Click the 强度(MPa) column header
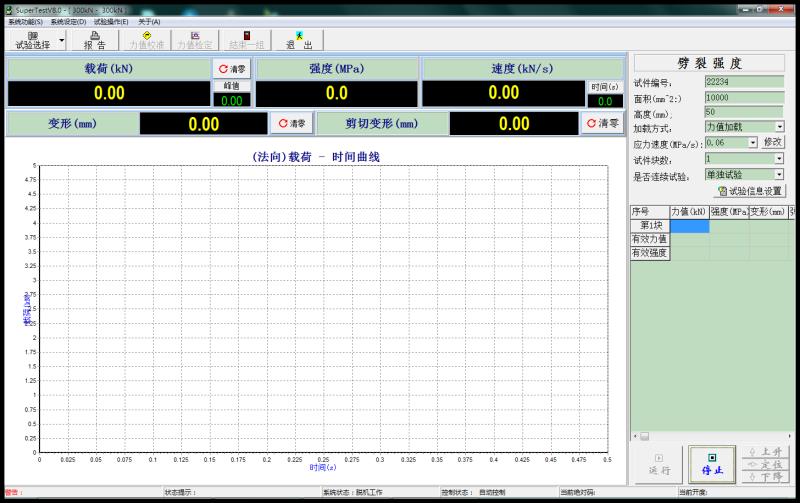The image size is (800, 503). click(x=729, y=212)
